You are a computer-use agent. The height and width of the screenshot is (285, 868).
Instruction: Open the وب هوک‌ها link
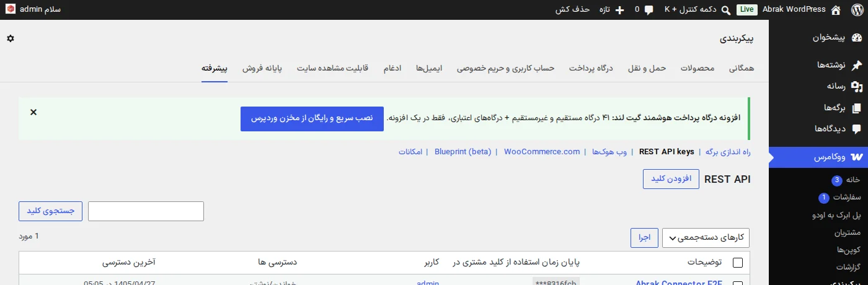click(x=610, y=152)
